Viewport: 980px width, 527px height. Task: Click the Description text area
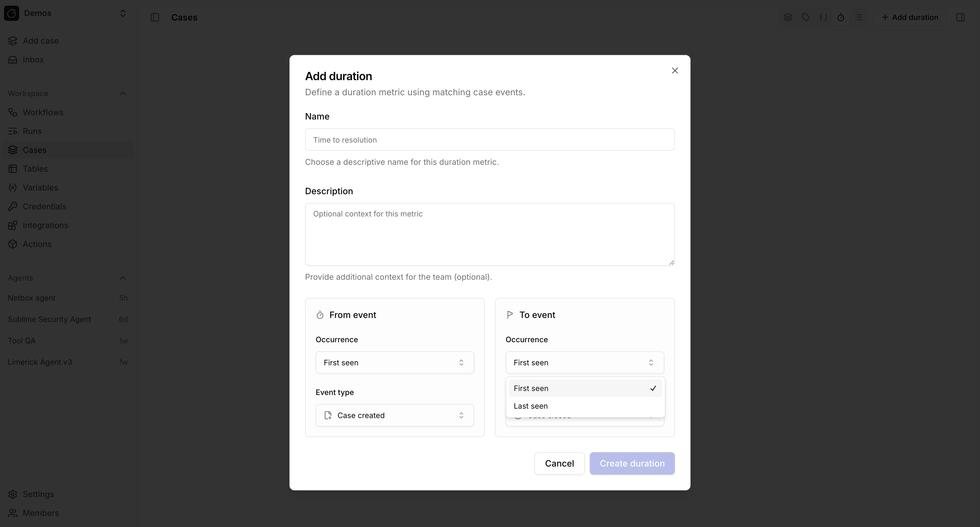click(490, 234)
